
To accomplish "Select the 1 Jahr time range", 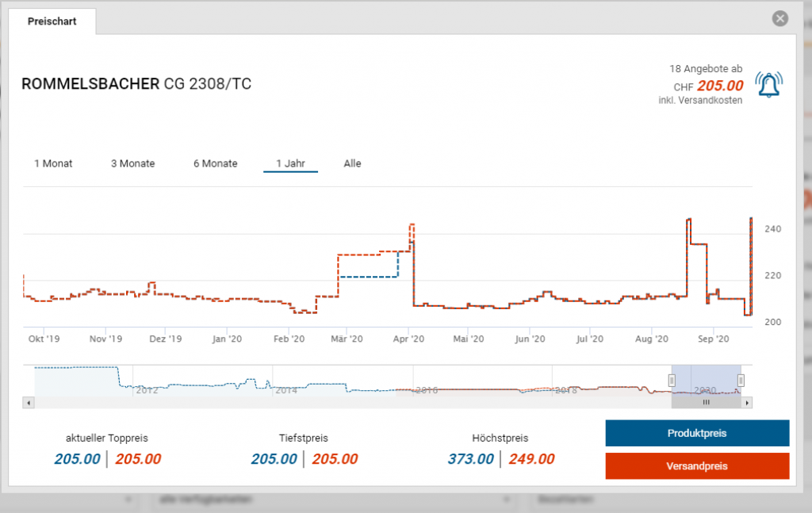I will (x=290, y=163).
